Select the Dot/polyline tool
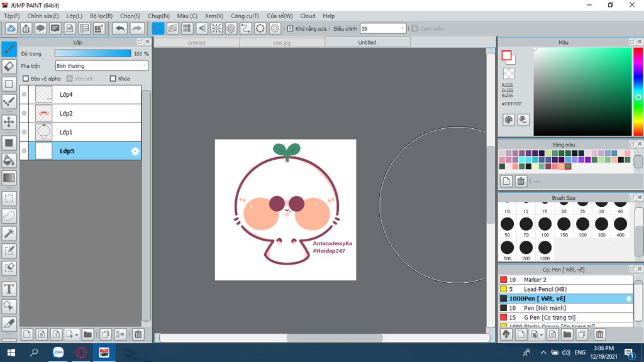 (x=9, y=101)
